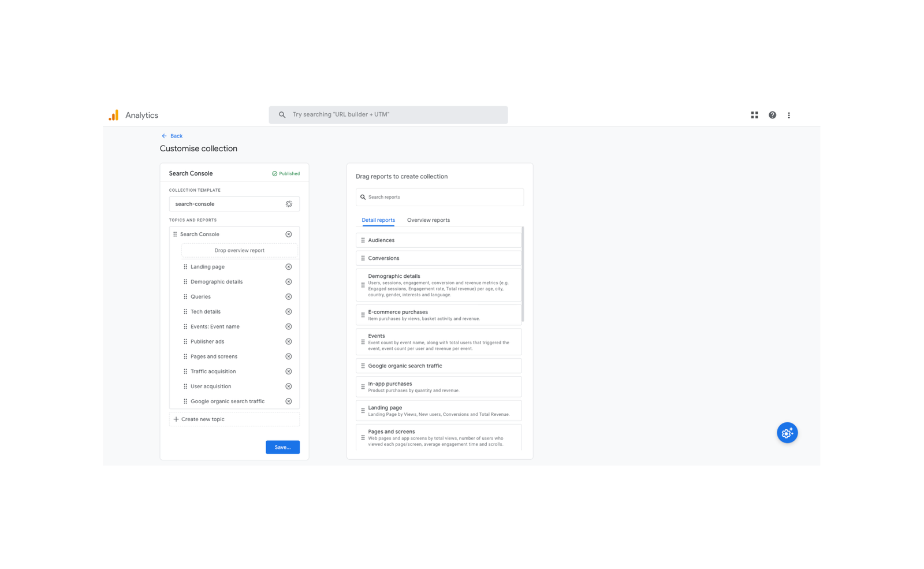Click Create new topic
The width and height of the screenshot is (924, 569).
tap(234, 419)
